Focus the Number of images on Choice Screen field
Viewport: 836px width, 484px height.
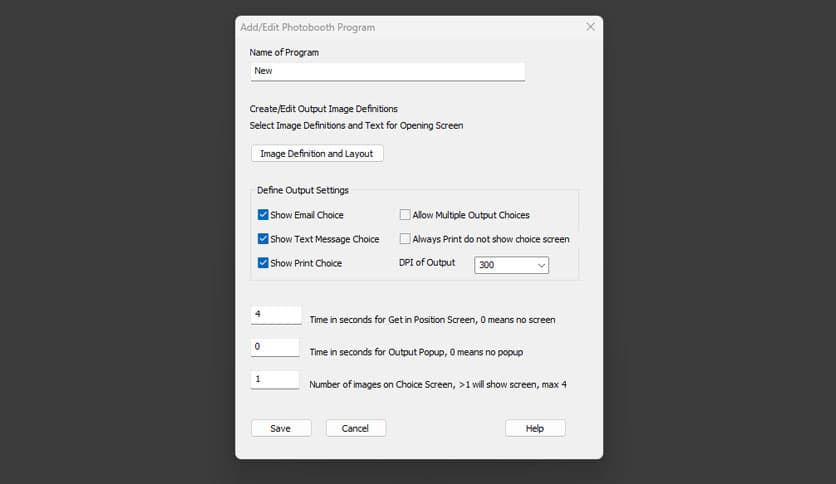pos(274,380)
